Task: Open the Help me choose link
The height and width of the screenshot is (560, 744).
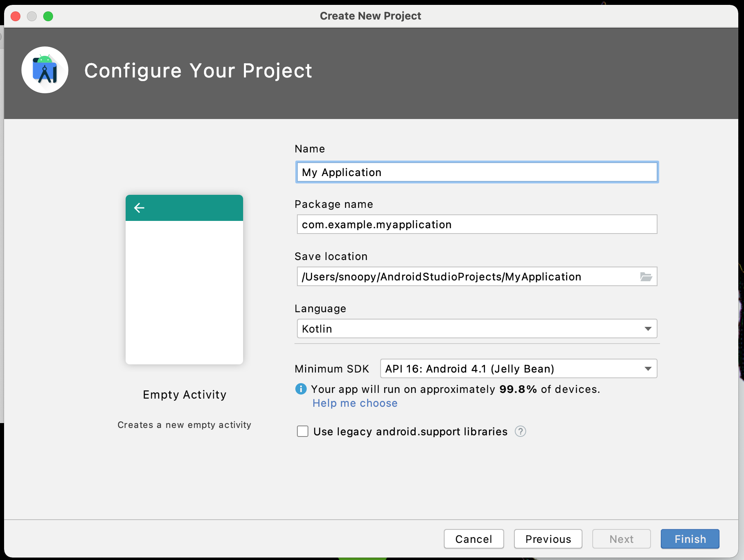Action: point(354,403)
